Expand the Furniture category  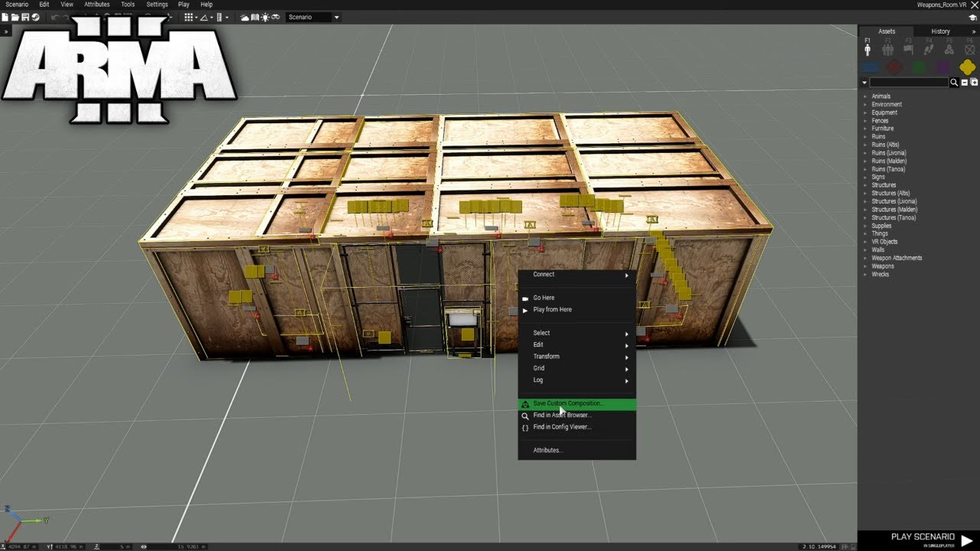click(x=865, y=129)
